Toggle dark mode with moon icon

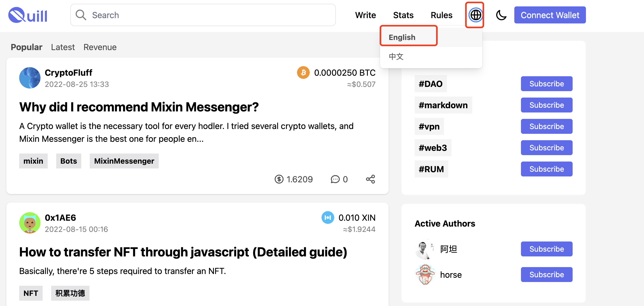point(501,15)
